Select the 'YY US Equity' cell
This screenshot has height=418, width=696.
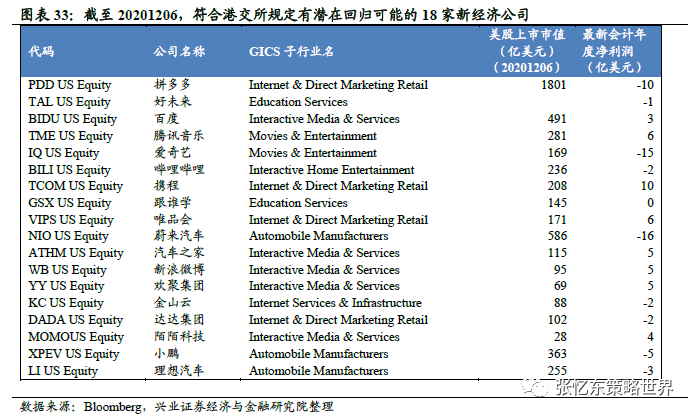[x=66, y=286]
